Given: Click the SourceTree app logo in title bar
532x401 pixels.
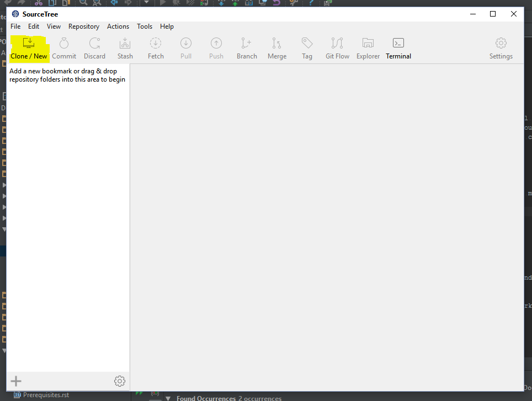Looking at the screenshot, I should tap(15, 14).
